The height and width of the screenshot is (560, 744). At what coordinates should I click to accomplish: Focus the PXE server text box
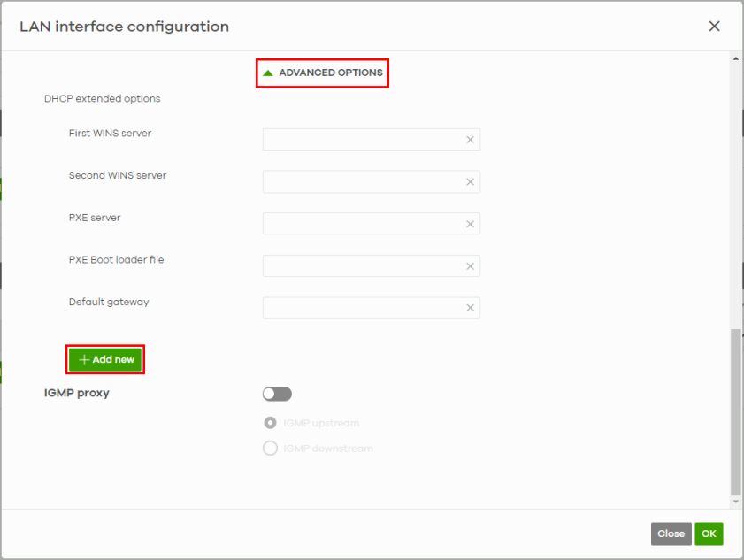(363, 224)
